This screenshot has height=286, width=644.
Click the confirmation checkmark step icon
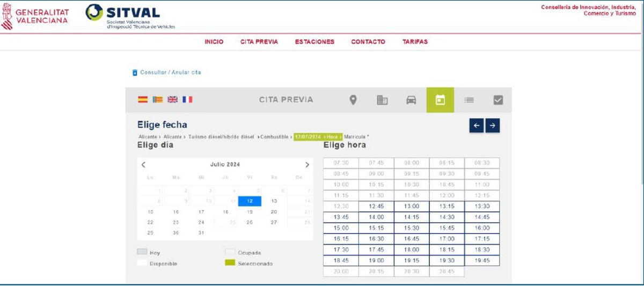[498, 100]
